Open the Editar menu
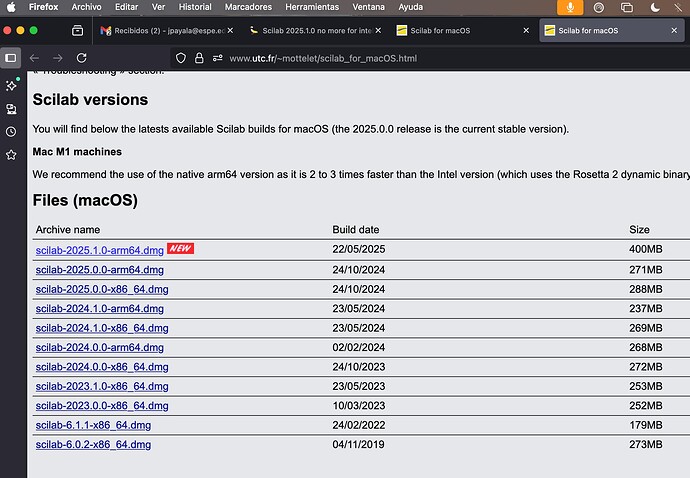This screenshot has width=690, height=478. point(126,7)
